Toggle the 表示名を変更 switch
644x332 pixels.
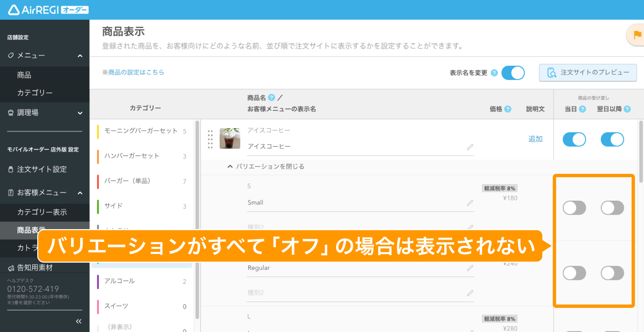(513, 73)
